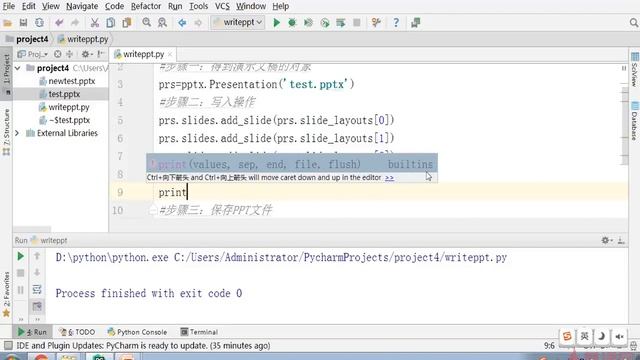Open the Project view dropdown
Screen dimensions: 640x360
point(33,54)
